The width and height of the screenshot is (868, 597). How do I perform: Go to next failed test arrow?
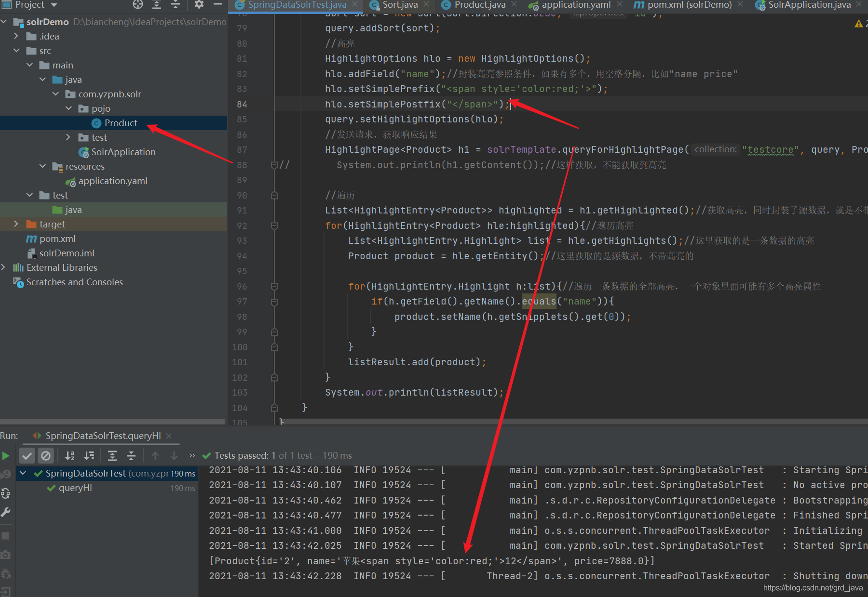coord(174,456)
